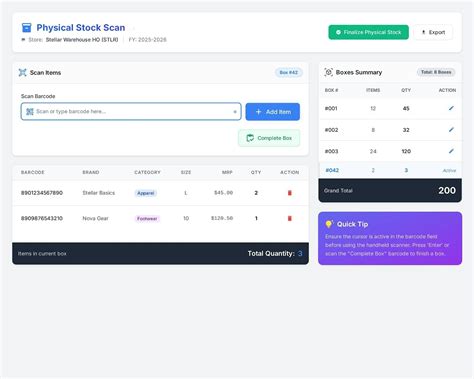
Task: Click the Scan Items scanner icon
Action: pos(22,72)
